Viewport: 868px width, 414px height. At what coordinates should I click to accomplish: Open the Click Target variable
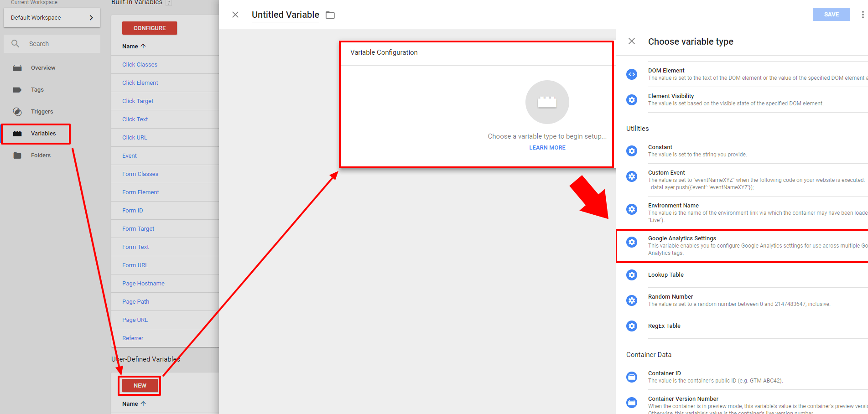pos(138,101)
